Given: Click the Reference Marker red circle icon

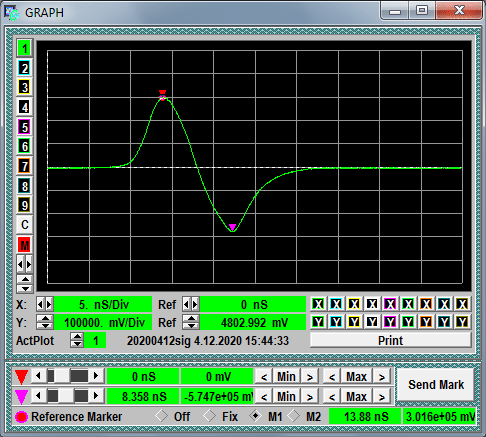Looking at the screenshot, I should click(x=22, y=417).
